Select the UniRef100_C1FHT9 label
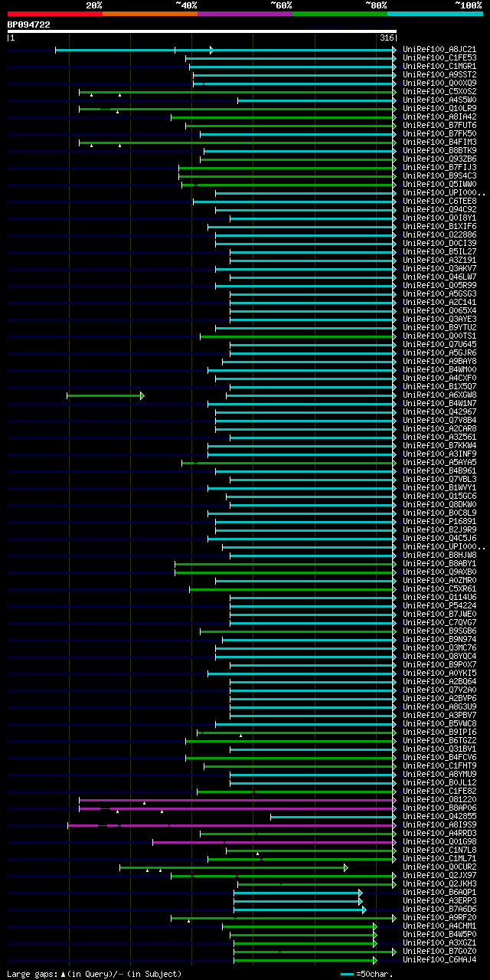This screenshot has width=490, height=980. 439,766
